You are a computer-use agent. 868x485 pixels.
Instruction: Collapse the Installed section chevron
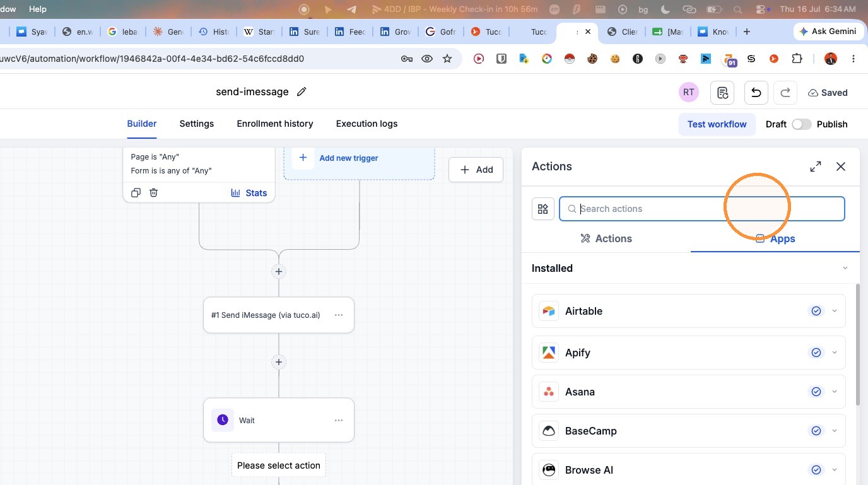tap(845, 268)
